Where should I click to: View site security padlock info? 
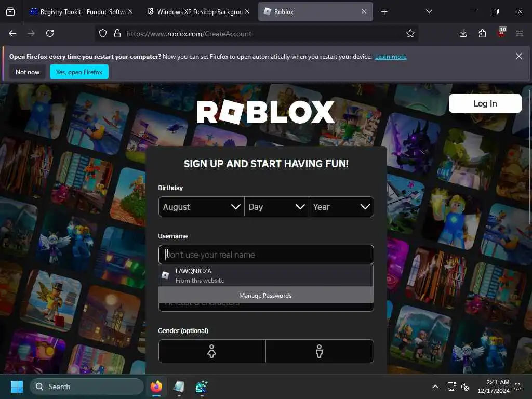(117, 34)
